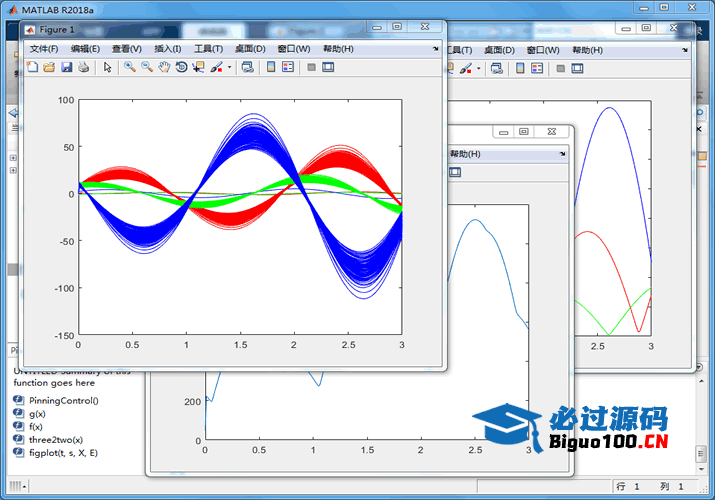Screen dimensions: 715x500
Task: Click Print Figure icon in Figure 1 toolbar
Action: [83, 67]
